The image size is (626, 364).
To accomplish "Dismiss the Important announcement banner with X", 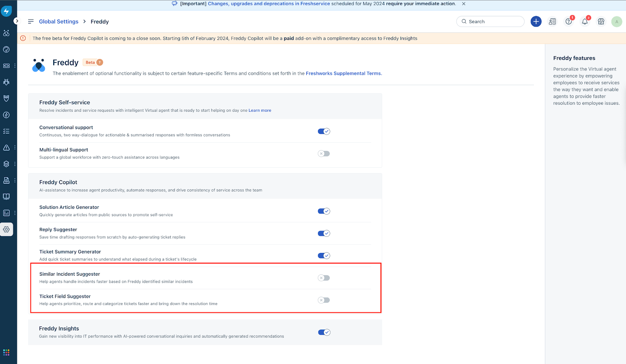I will (x=464, y=4).
